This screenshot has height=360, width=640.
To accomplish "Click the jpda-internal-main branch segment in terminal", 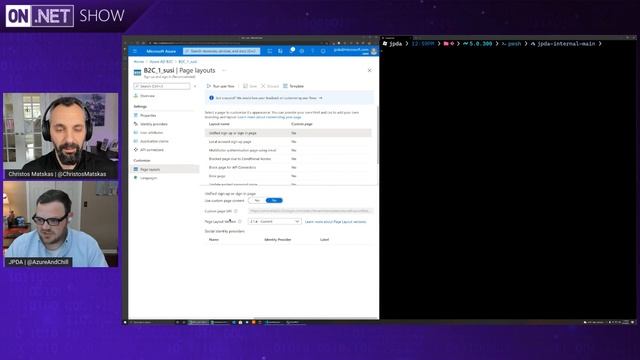I will (566, 43).
